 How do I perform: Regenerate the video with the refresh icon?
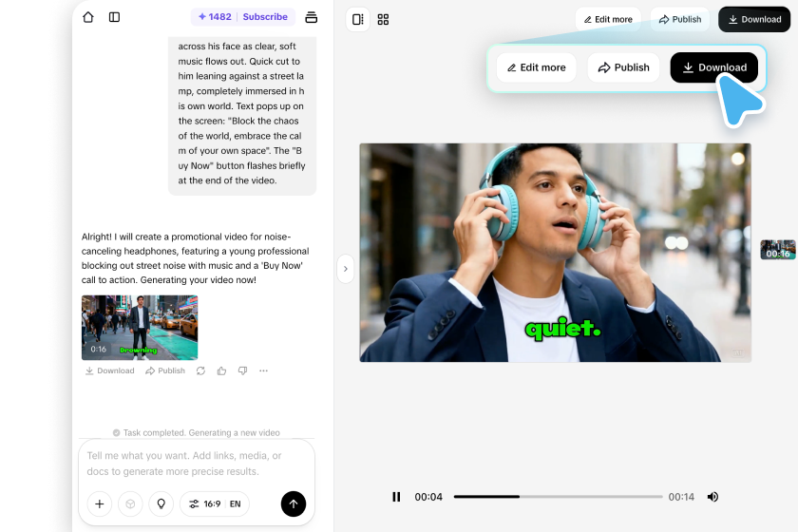pyautogui.click(x=201, y=370)
